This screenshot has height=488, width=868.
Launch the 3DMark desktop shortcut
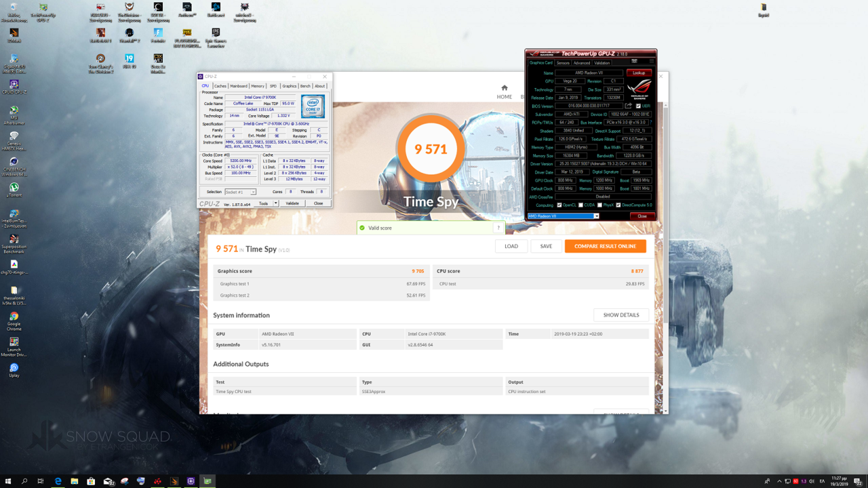tap(14, 35)
